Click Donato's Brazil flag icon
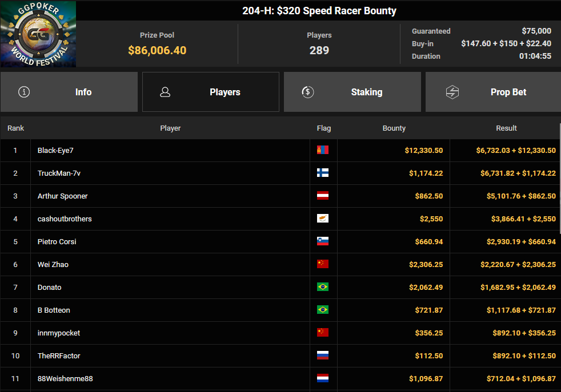561x392 pixels. click(323, 287)
